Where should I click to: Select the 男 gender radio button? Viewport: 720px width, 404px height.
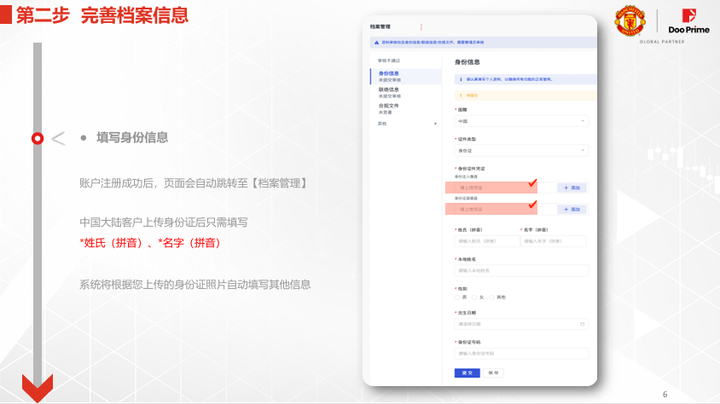(457, 297)
